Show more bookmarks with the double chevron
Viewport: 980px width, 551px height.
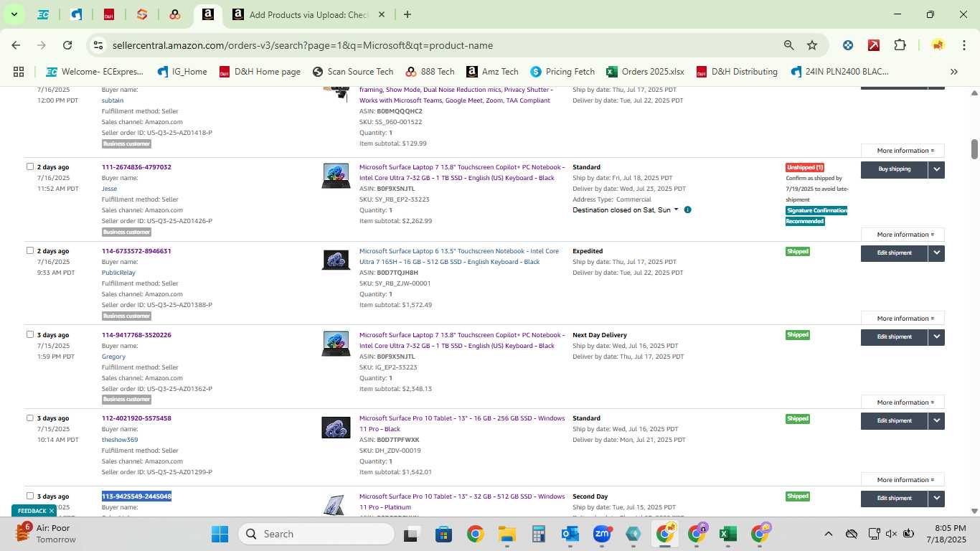(954, 72)
